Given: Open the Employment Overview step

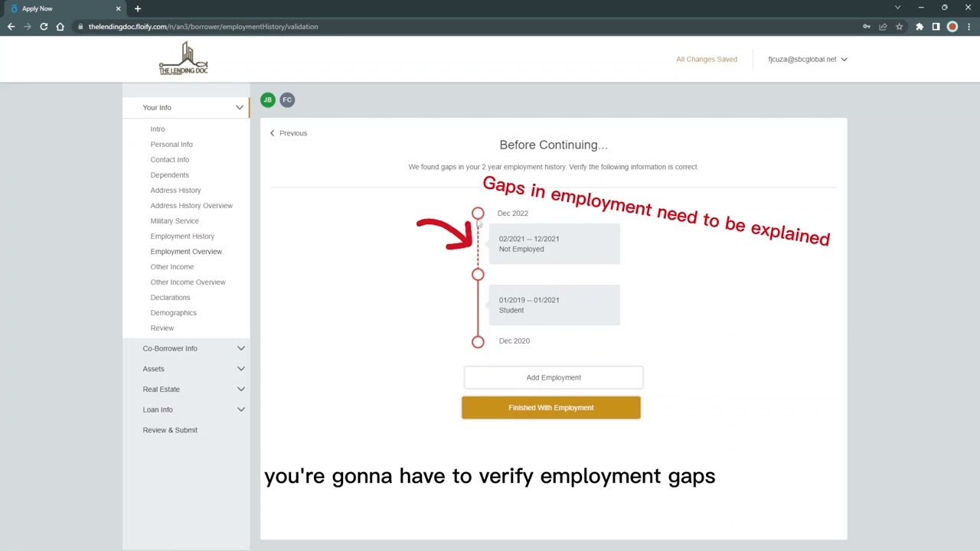Looking at the screenshot, I should pos(186,252).
